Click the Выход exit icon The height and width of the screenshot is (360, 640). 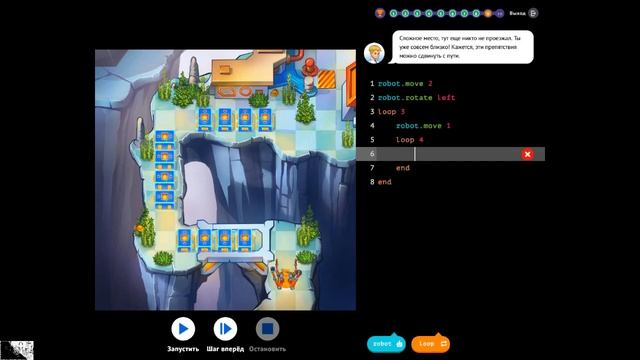pyautogui.click(x=533, y=13)
